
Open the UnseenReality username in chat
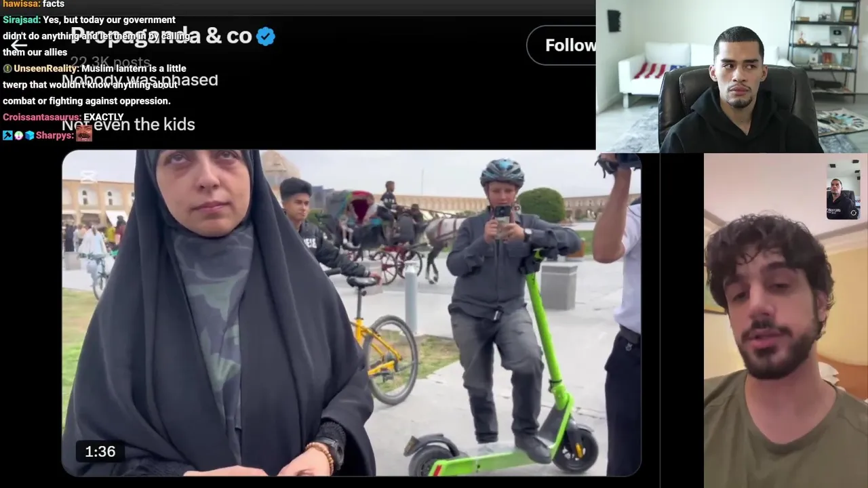[x=45, y=68]
